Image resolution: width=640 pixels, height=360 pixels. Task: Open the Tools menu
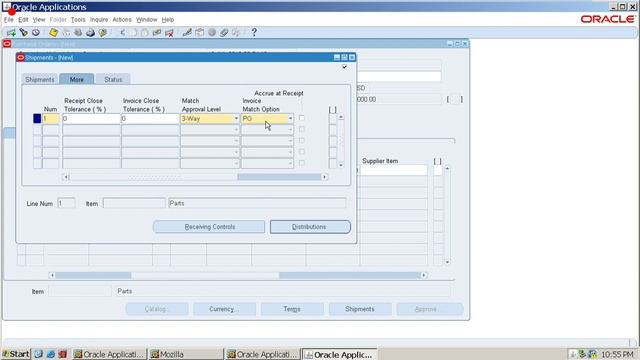78,20
